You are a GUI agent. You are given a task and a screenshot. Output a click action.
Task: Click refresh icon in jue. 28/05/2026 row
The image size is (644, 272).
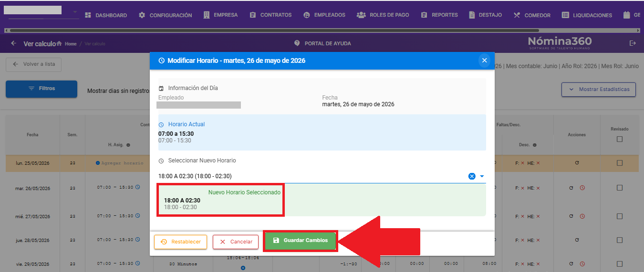pos(577,240)
